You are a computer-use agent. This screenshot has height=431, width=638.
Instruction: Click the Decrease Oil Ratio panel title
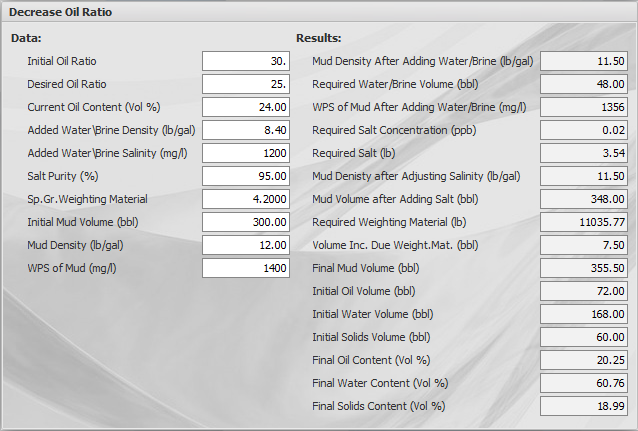coord(60,13)
